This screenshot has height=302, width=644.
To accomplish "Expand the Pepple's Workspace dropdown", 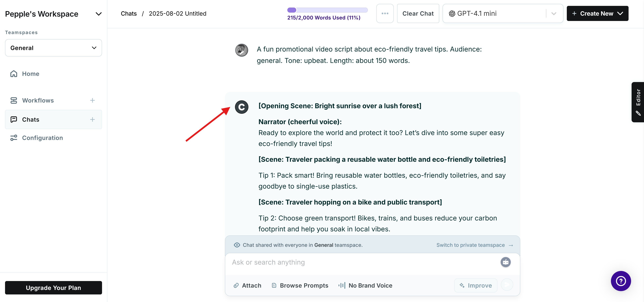I will pyautogui.click(x=99, y=14).
